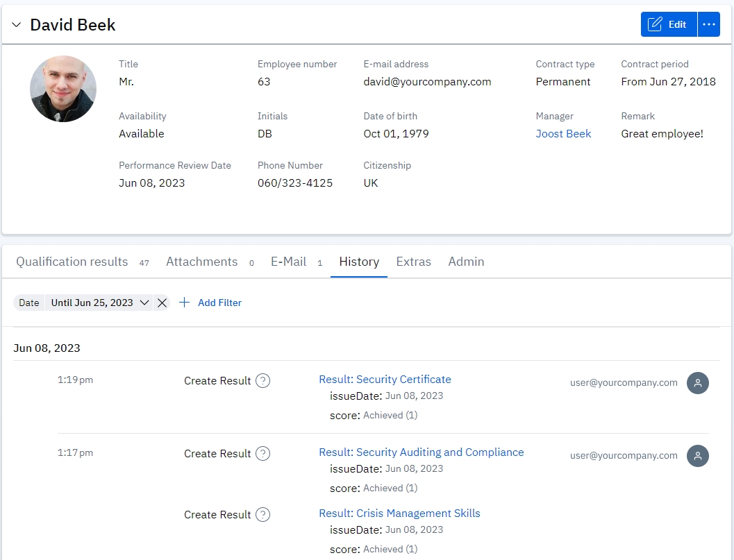Click help icon beside 1:19 pm Create Result
This screenshot has height=560, width=734.
(262, 380)
